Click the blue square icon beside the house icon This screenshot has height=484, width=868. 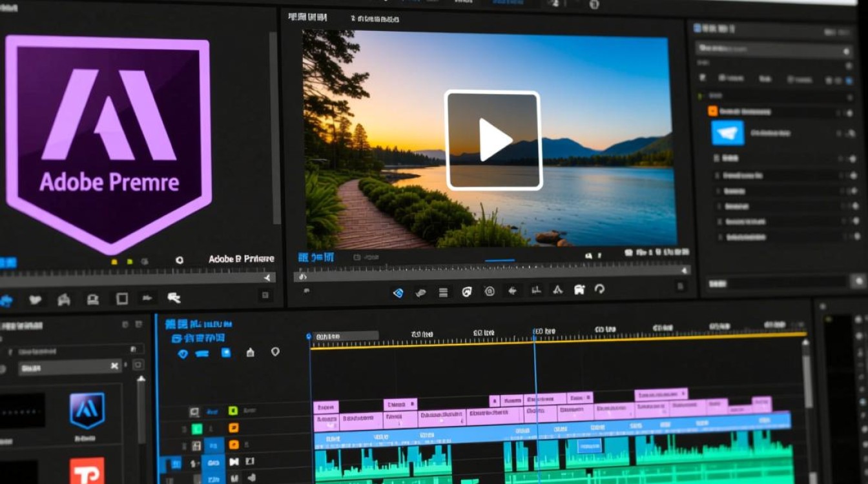(x=226, y=352)
